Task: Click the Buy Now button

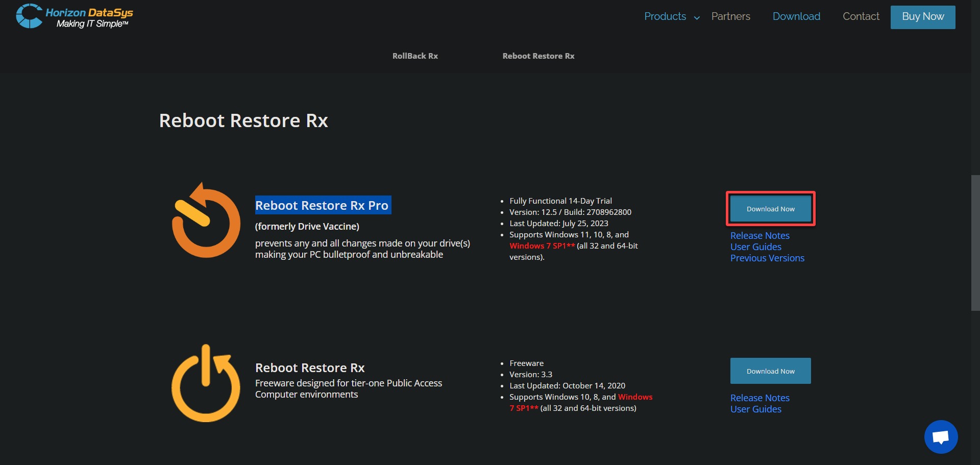Action: point(923,17)
